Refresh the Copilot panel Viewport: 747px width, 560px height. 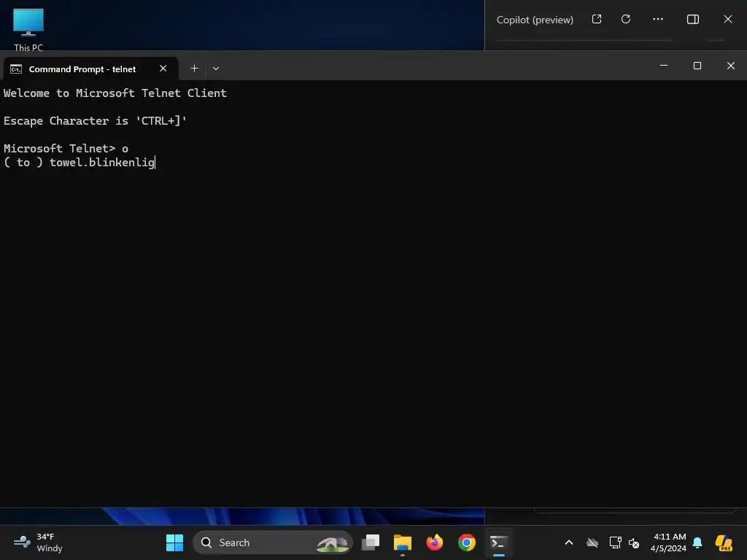(626, 19)
